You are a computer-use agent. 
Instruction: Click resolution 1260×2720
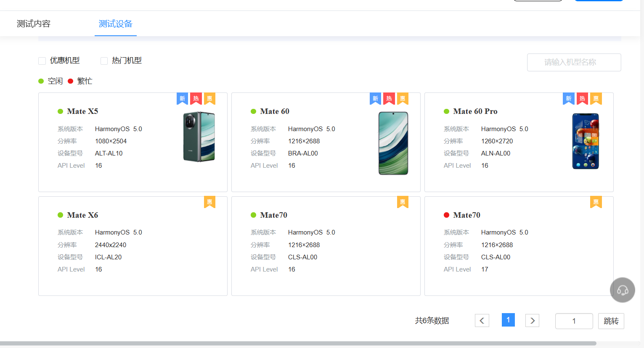coord(497,141)
